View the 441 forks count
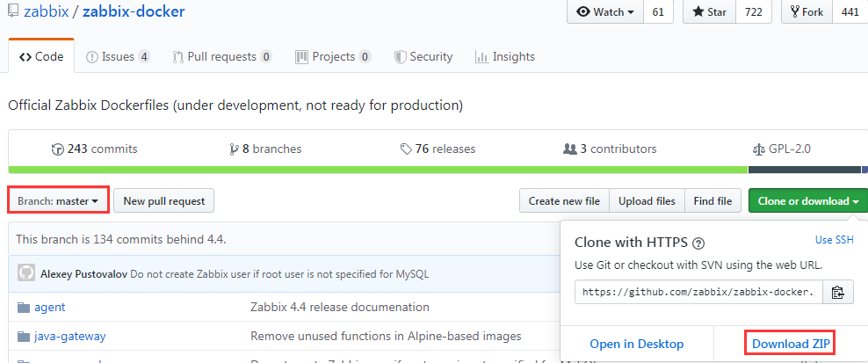The image size is (868, 363). (x=850, y=11)
